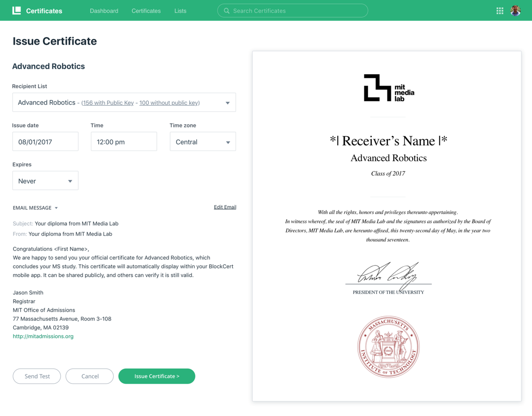Image resolution: width=532 pixels, height=416 pixels.
Task: Click the Time input field
Action: pyautogui.click(x=124, y=141)
